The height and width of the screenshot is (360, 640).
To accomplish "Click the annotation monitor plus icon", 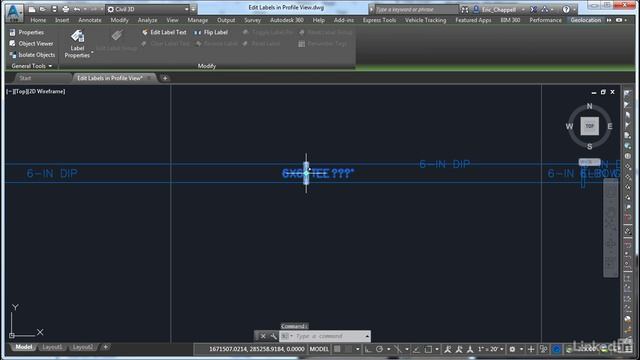I will tap(531, 349).
